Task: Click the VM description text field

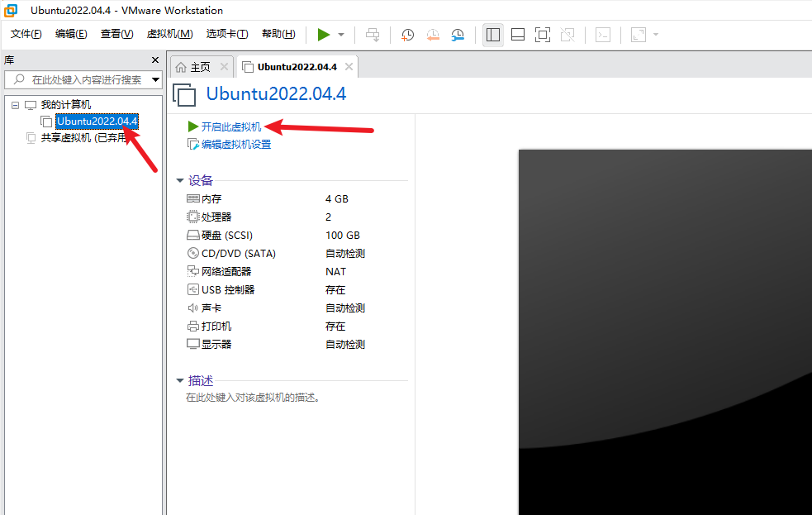Action: click(253, 398)
